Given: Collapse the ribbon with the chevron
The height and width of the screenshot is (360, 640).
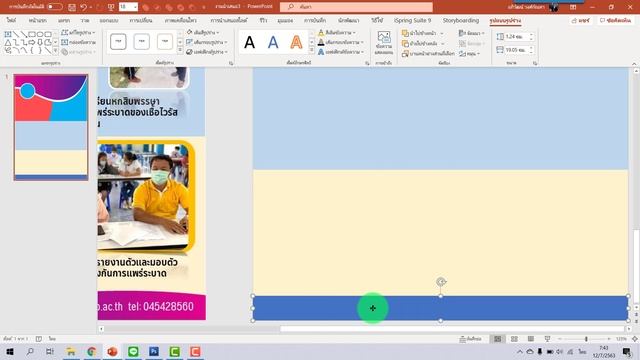Looking at the screenshot, I should click(634, 64).
